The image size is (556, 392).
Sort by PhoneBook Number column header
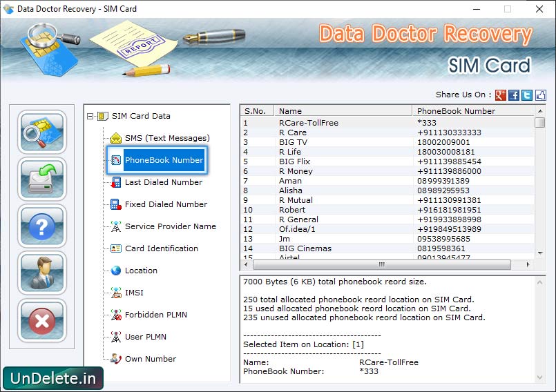473,111
